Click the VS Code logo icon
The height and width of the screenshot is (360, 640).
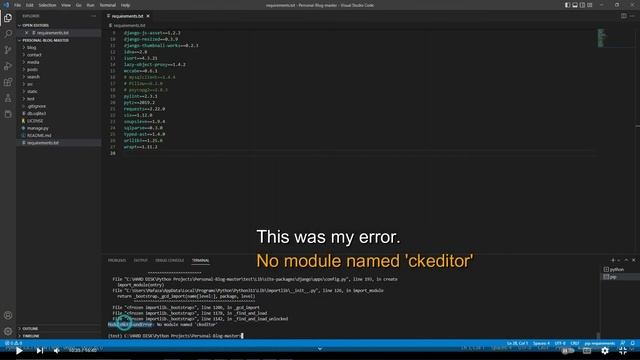(x=6, y=5)
